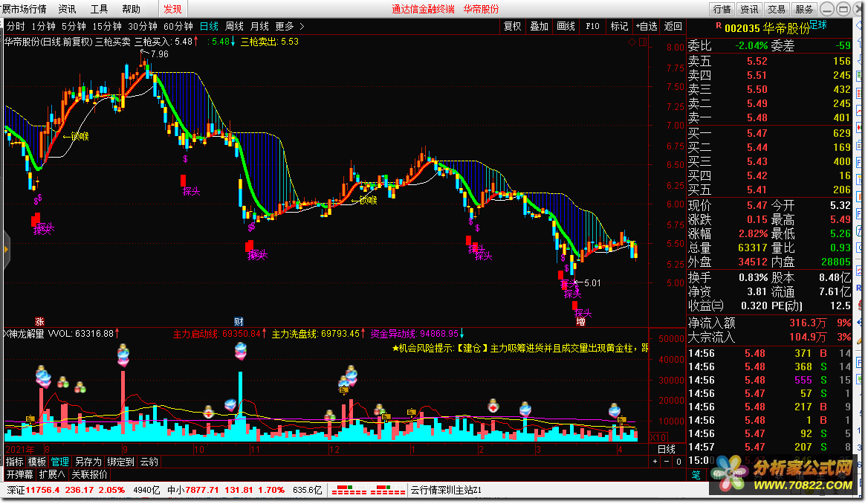Click the red diamond icon on chart
This screenshot has height=504, width=868.
(632, 42)
